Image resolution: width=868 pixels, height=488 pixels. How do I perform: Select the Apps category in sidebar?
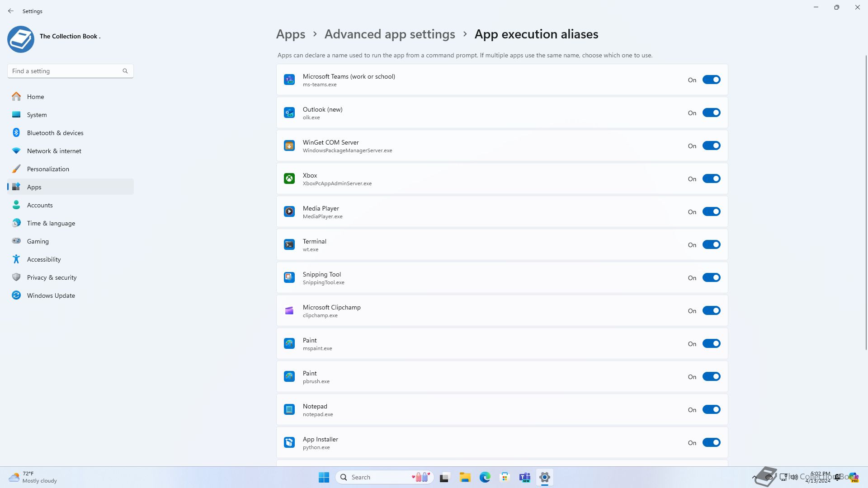[71, 187]
